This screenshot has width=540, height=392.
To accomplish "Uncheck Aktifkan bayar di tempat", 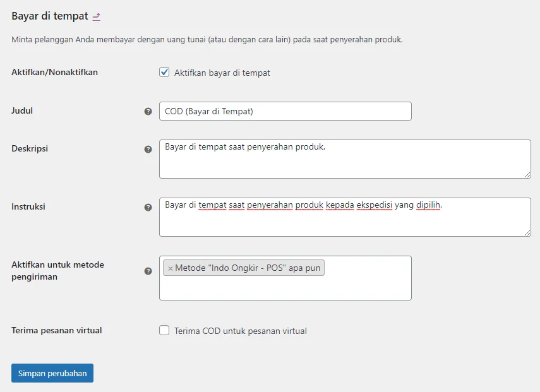I will pyautogui.click(x=164, y=72).
